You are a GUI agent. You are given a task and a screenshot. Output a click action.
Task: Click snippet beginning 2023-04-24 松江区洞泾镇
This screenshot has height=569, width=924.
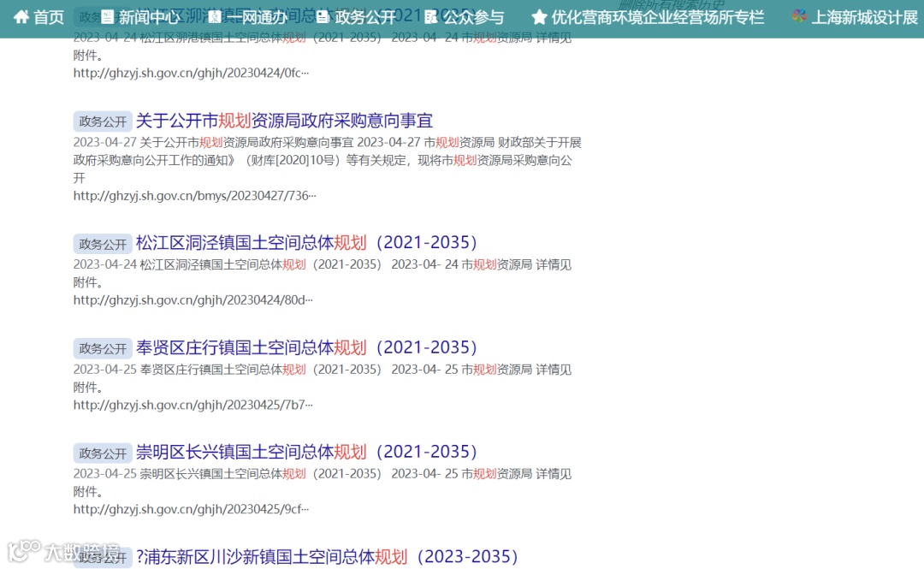coord(323,273)
